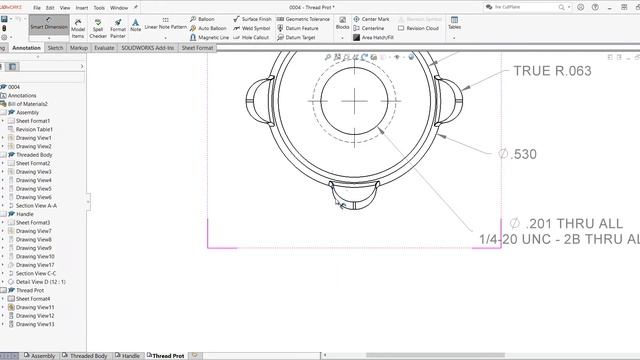
Task: Select Drawing View13 tree item
Action: 35,324
